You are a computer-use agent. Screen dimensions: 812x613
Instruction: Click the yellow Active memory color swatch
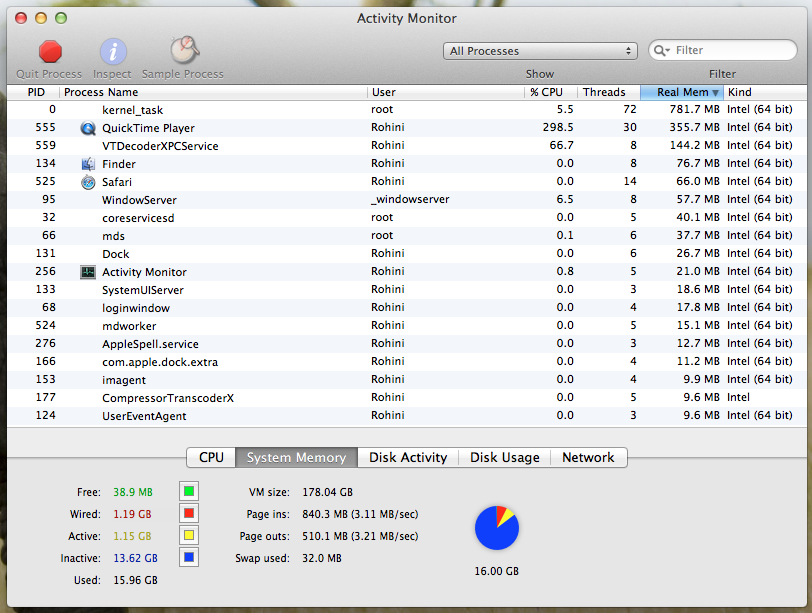189,535
